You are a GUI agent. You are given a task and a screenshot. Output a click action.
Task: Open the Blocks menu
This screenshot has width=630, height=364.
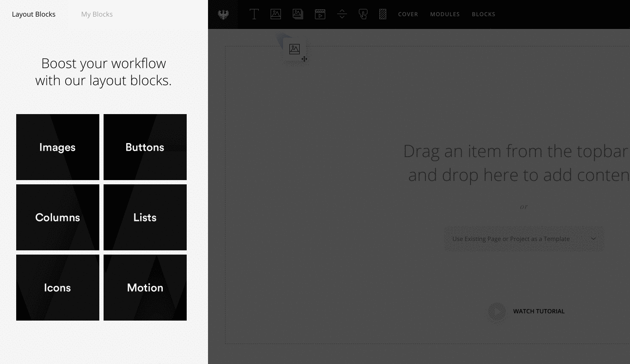[x=483, y=14]
